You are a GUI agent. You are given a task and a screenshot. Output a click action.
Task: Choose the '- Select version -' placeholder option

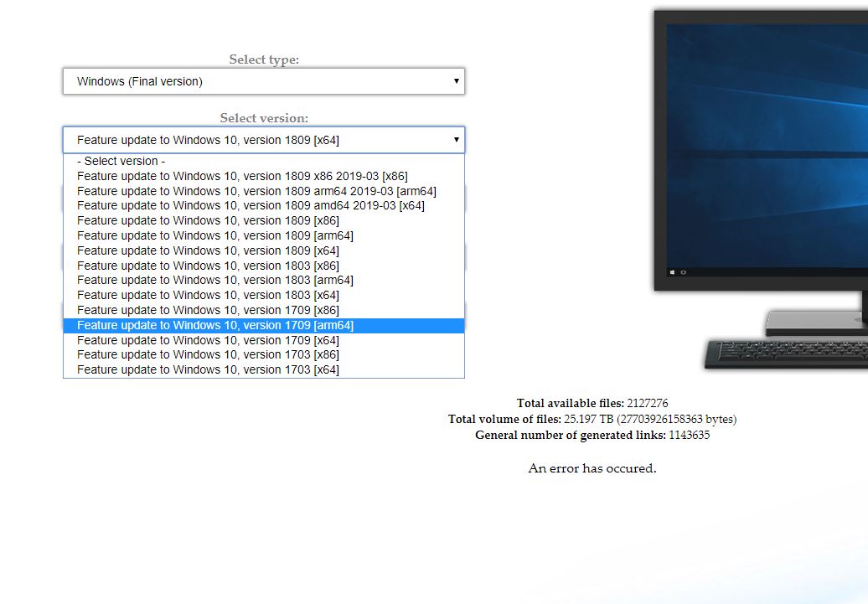tap(263, 161)
